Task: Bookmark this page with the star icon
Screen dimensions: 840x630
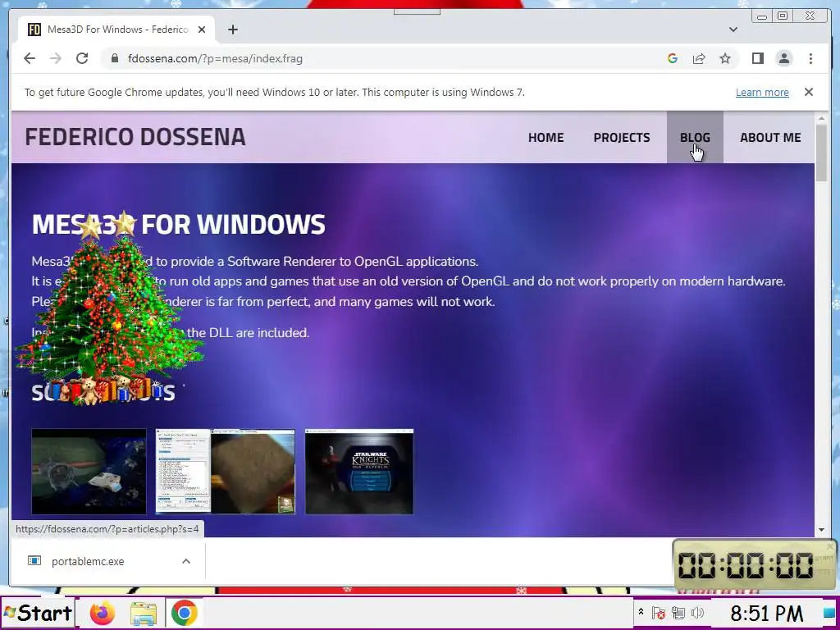Action: [725, 58]
